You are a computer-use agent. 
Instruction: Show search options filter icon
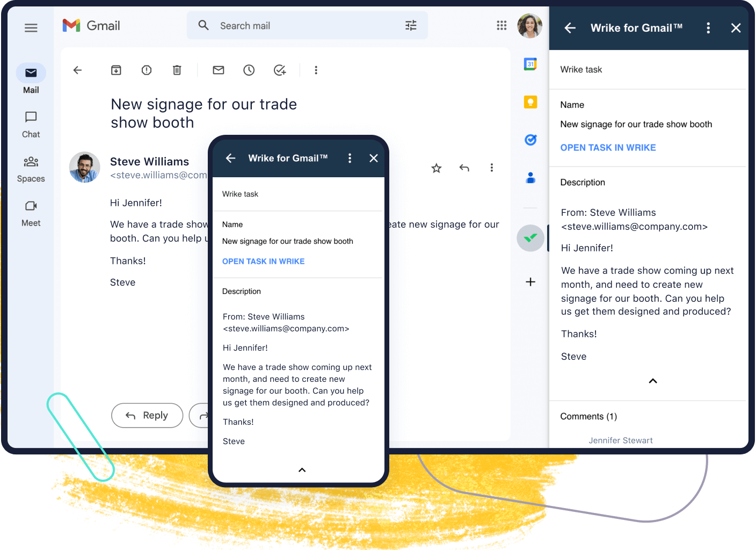click(411, 25)
